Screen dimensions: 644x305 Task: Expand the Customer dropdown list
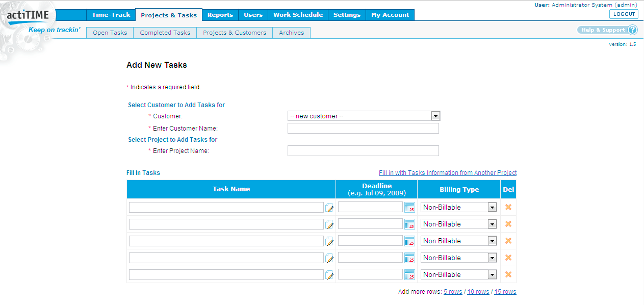coord(435,116)
